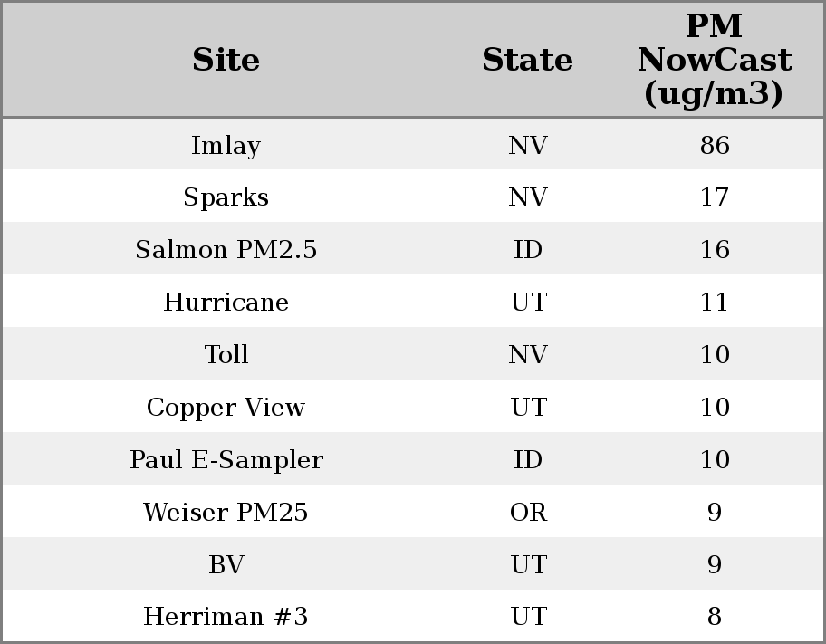Click Sparks' NowCast value 17

click(714, 197)
